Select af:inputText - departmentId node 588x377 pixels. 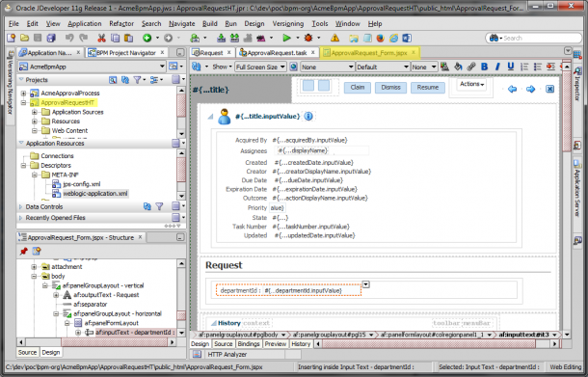[x=135, y=333]
